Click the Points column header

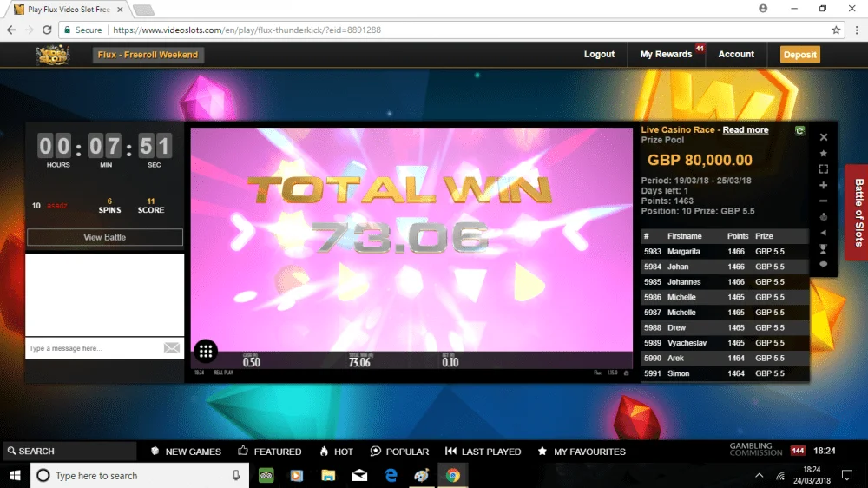pyautogui.click(x=737, y=236)
